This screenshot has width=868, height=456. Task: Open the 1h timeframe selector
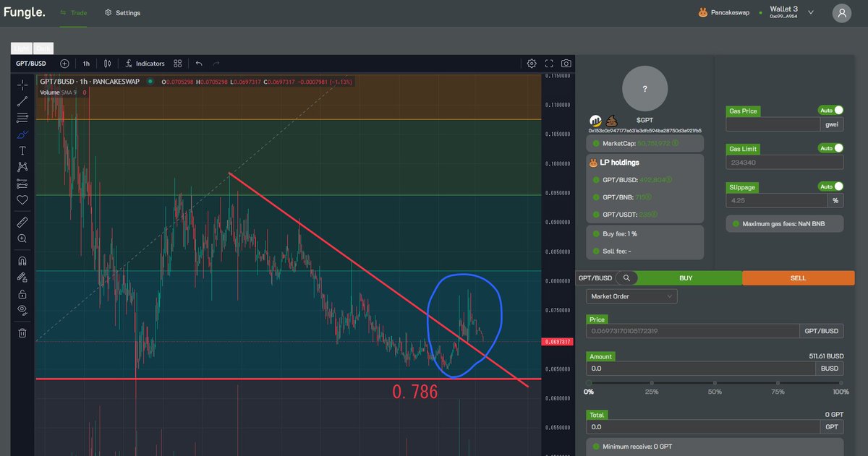tap(86, 64)
